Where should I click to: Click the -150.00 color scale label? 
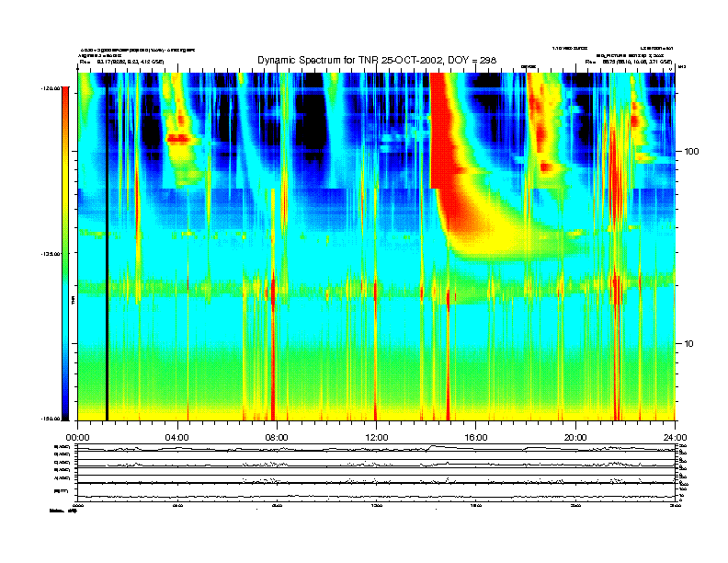point(51,419)
